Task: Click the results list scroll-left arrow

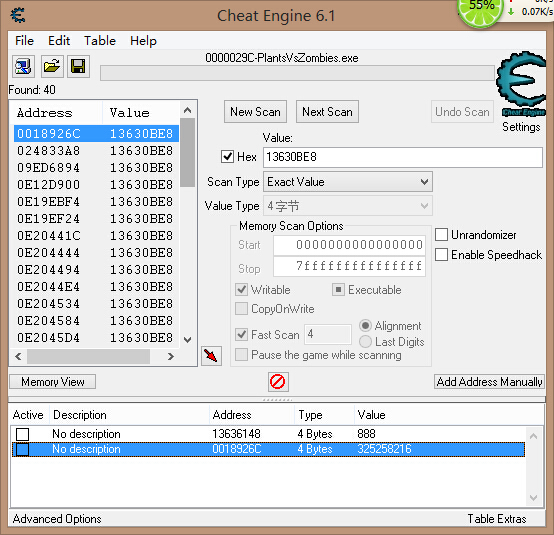Action: 18,356
